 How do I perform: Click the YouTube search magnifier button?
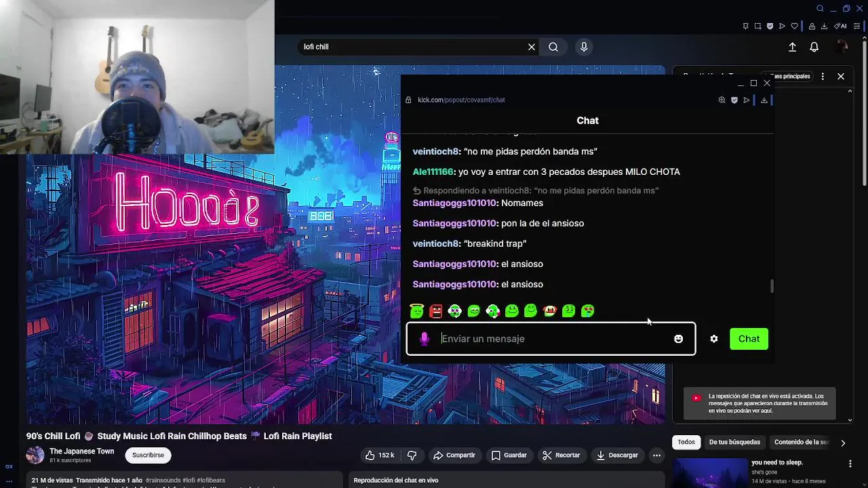coord(553,47)
